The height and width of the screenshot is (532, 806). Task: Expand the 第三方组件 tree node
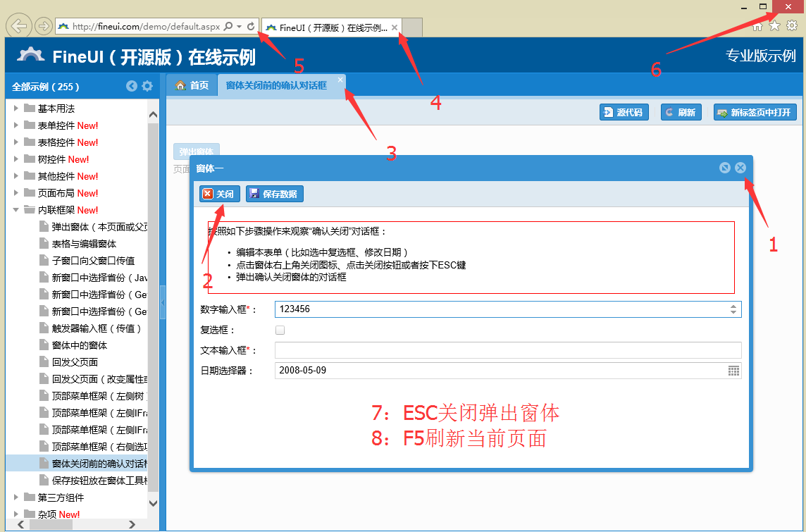(x=16, y=497)
